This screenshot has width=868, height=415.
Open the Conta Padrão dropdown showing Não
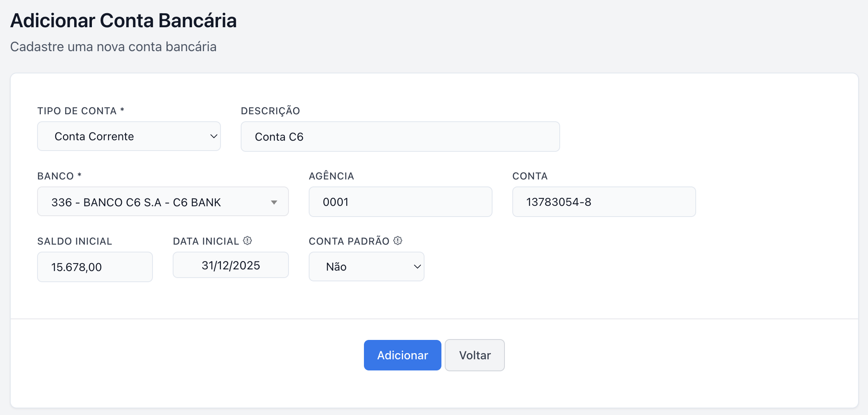(x=366, y=266)
